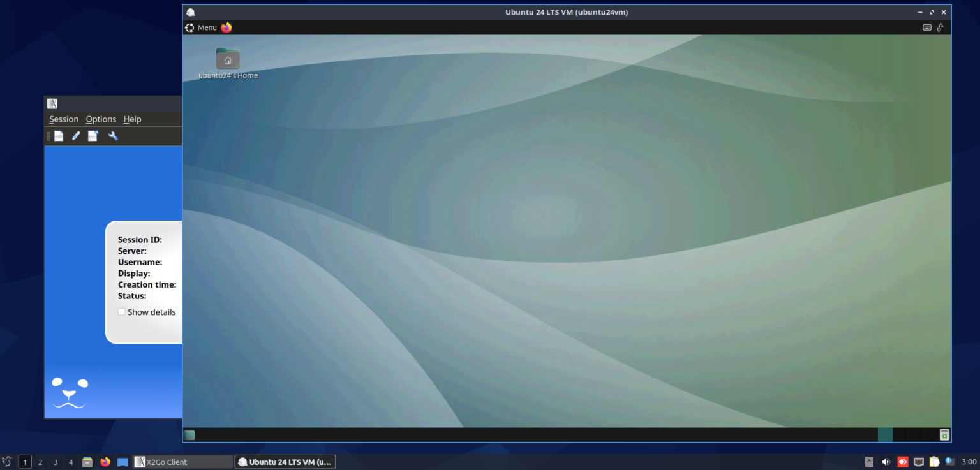Edit the session using the pencil icon
Viewport: 980px width, 470px height.
click(x=75, y=135)
